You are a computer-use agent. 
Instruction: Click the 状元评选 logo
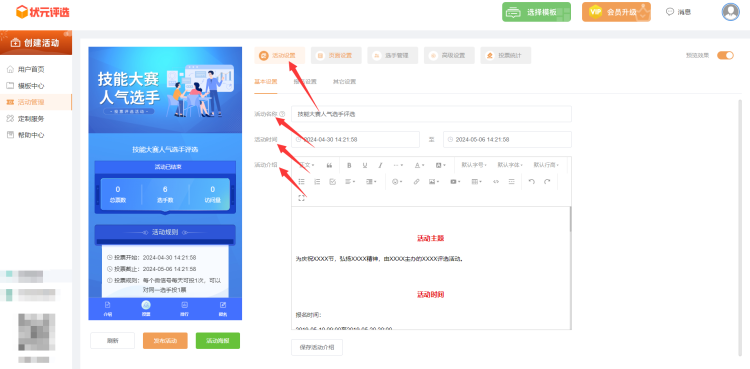42,12
